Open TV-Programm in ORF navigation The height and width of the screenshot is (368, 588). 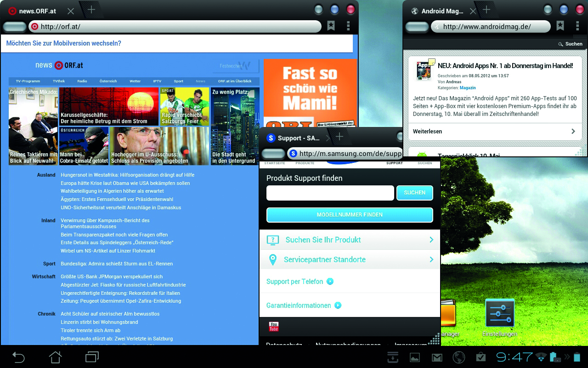point(28,81)
